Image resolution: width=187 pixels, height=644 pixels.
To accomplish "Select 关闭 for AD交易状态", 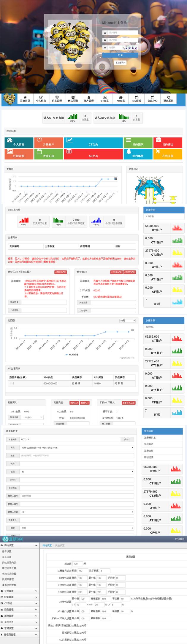I will click(80, 640).
